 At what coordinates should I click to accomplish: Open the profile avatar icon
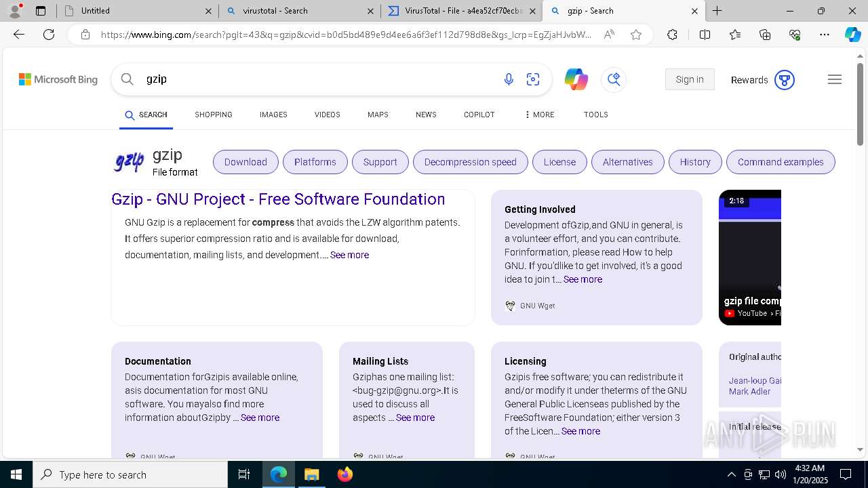point(15,11)
